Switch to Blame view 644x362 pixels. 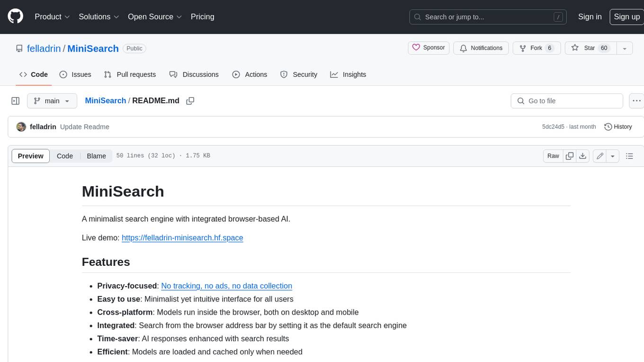96,156
